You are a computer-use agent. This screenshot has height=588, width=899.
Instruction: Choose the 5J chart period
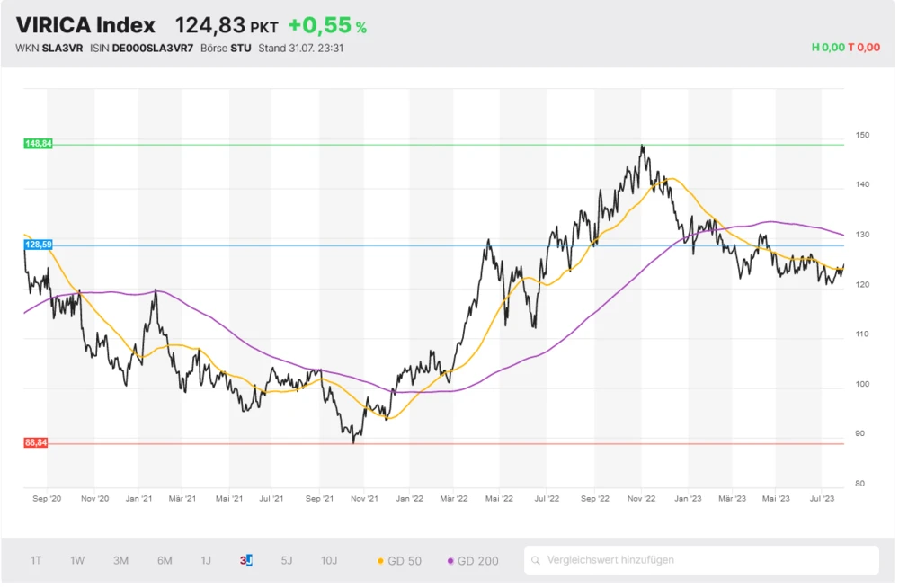click(286, 561)
